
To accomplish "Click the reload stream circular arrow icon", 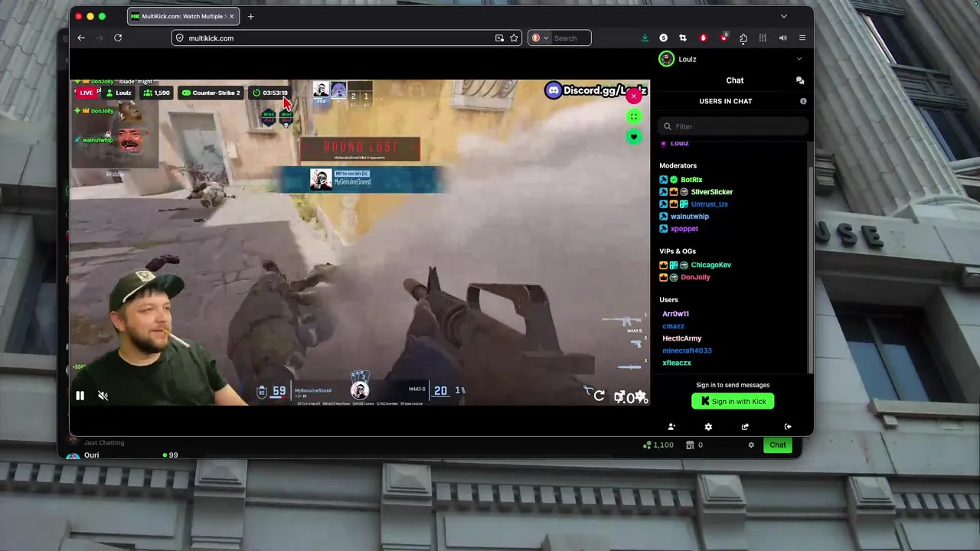I will (x=599, y=396).
